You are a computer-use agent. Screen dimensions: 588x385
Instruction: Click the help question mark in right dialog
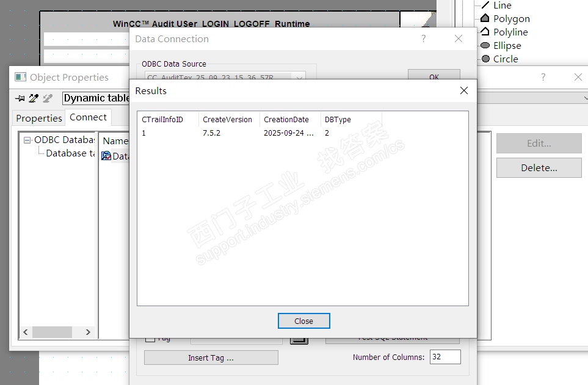[543, 77]
